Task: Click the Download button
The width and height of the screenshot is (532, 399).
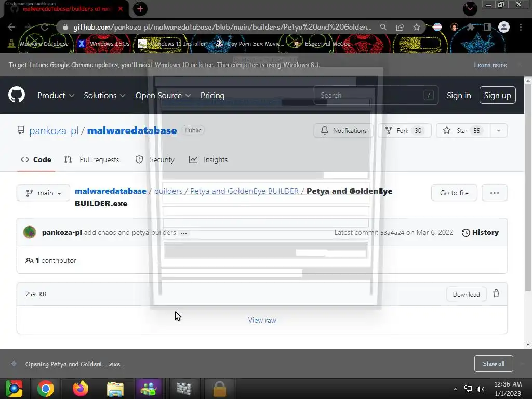Action: pyautogui.click(x=466, y=295)
